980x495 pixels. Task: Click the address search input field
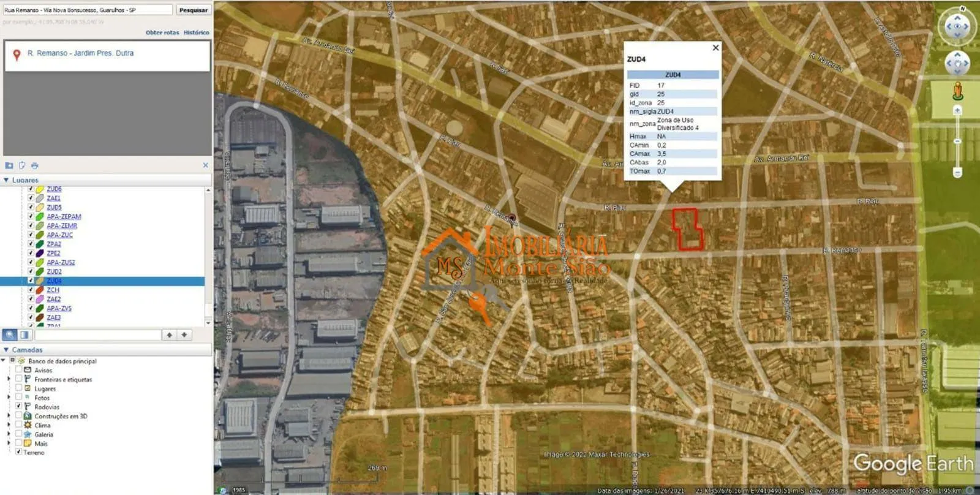(x=88, y=10)
